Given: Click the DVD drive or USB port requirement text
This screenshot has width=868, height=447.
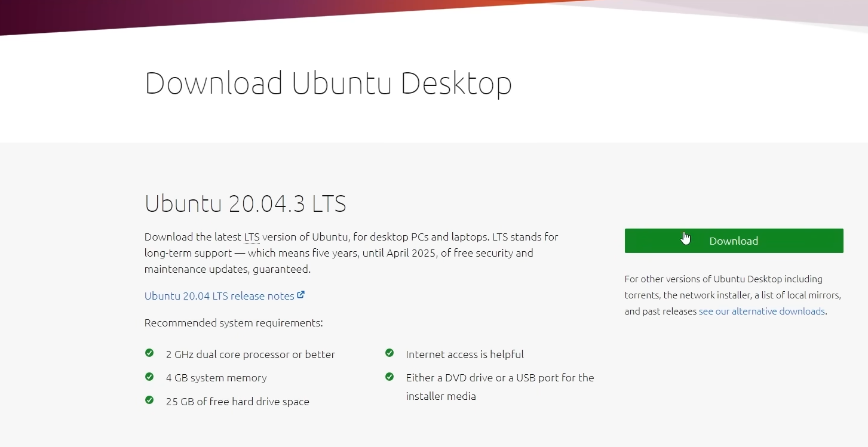Looking at the screenshot, I should click(x=499, y=378).
